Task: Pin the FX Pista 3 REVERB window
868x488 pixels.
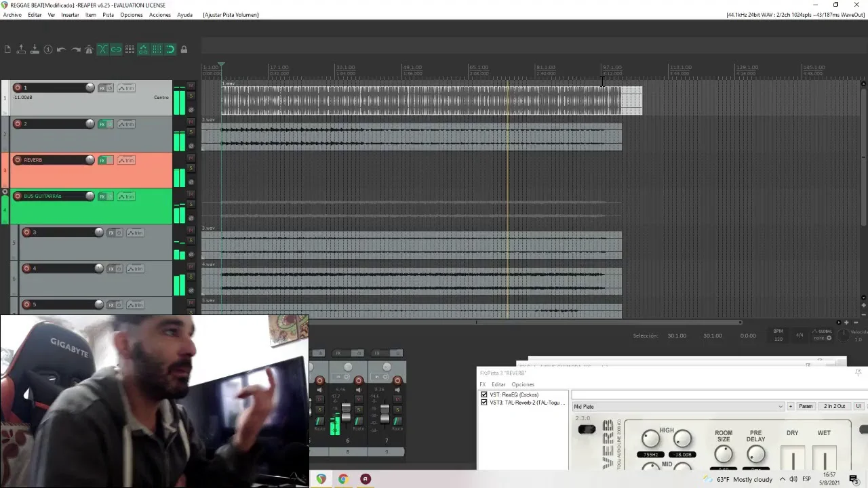Action: 858,373
